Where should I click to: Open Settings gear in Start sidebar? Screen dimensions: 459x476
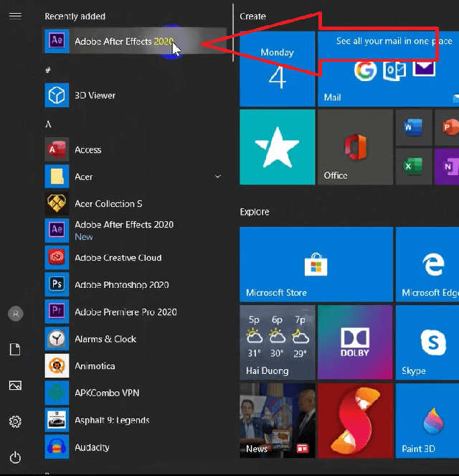[15, 421]
